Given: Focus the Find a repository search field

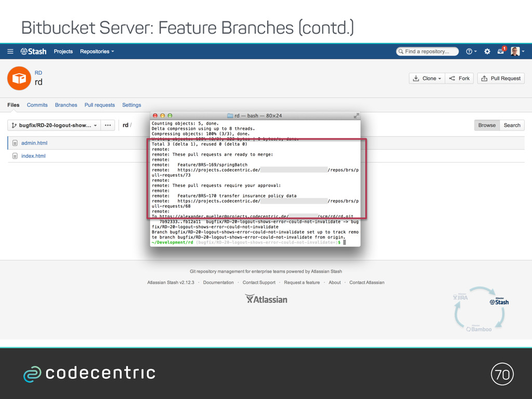Looking at the screenshot, I should [427, 51].
